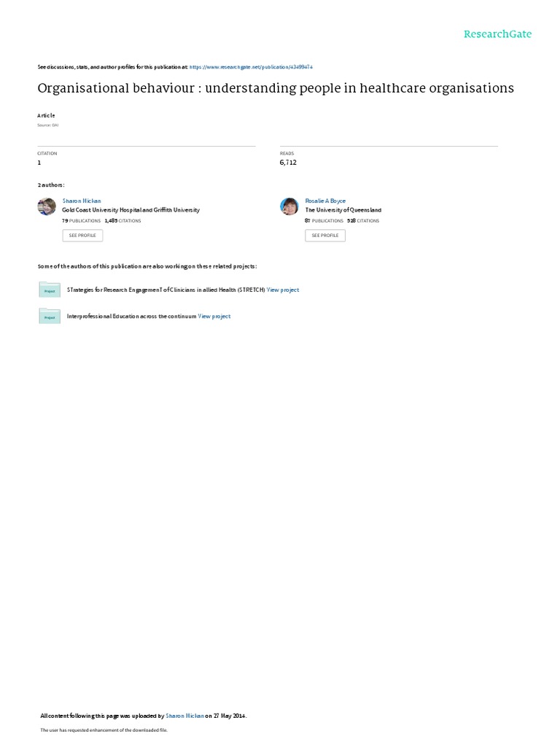Click 79 Publications stat for Sharon Mickan
The image size is (560, 747).
tap(82, 221)
